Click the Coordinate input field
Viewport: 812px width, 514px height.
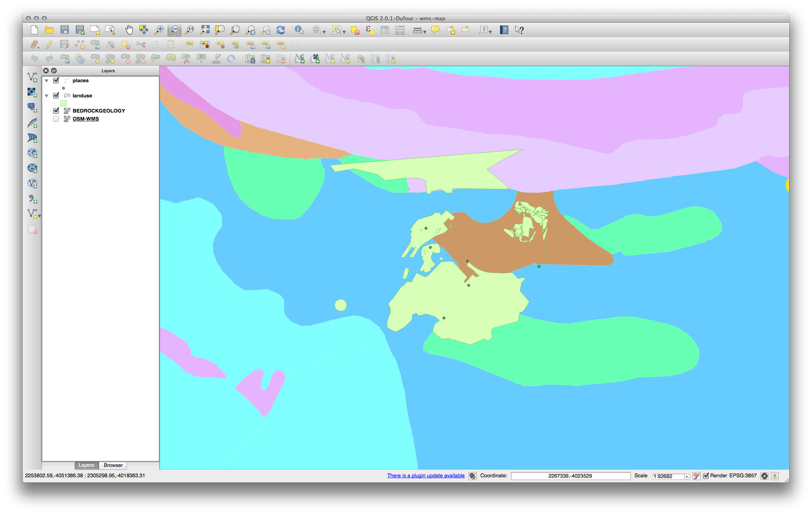click(570, 476)
